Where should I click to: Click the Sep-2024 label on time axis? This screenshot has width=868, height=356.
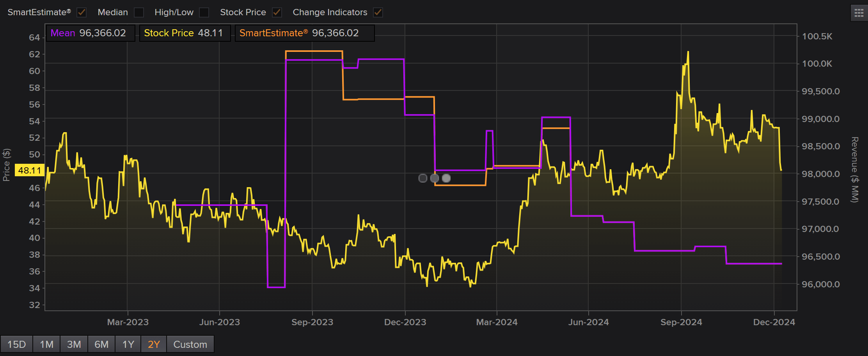point(681,322)
